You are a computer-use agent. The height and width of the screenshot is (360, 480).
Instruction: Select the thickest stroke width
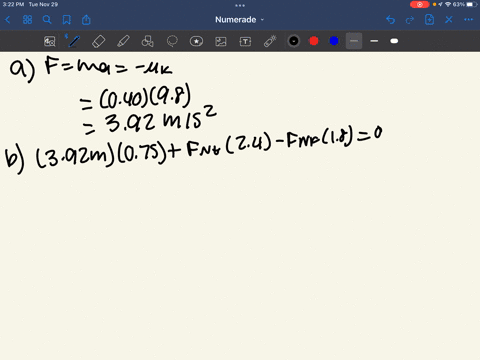394,41
